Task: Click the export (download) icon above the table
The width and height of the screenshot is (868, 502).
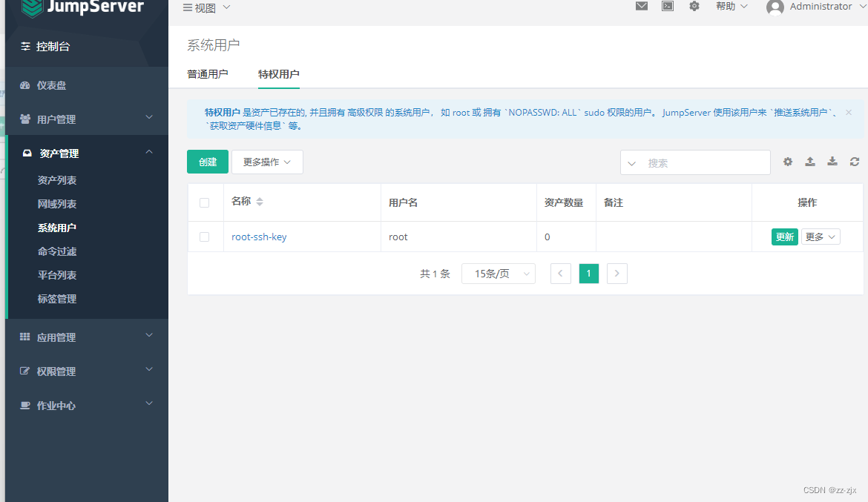Action: coord(832,161)
